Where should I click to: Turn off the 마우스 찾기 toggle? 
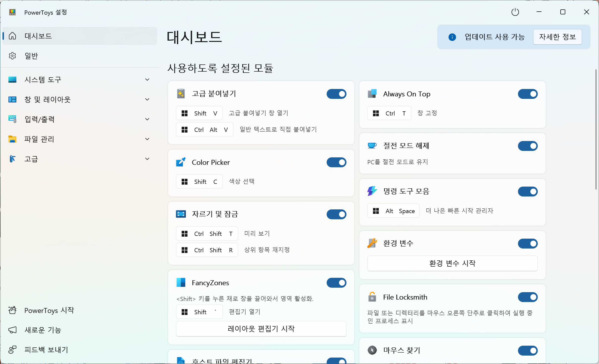click(x=528, y=351)
